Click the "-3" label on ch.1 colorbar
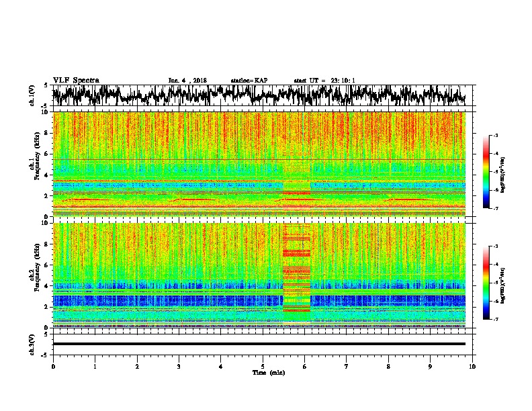This screenshot has width=532, height=411. [x=496, y=136]
